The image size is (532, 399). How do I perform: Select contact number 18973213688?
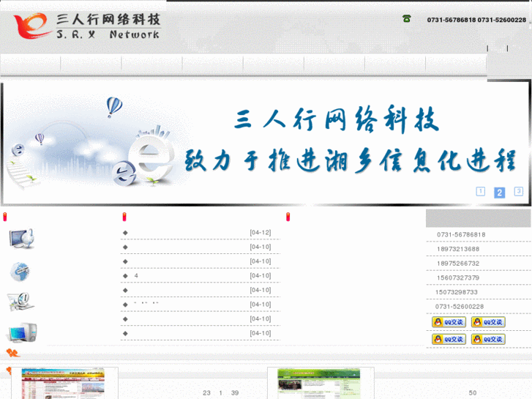458,249
